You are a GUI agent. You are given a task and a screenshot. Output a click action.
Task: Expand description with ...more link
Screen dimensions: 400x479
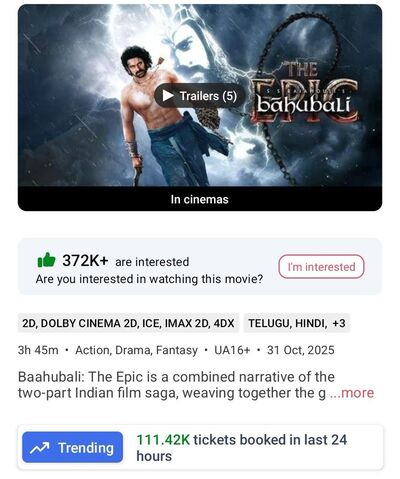pyautogui.click(x=352, y=393)
